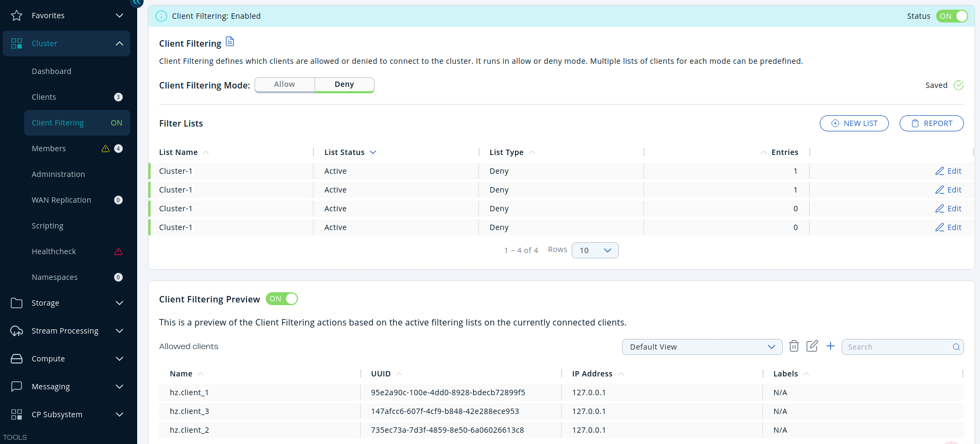Viewport: 980px width, 444px height.
Task: Expand the Storage menu section
Action: (67, 303)
